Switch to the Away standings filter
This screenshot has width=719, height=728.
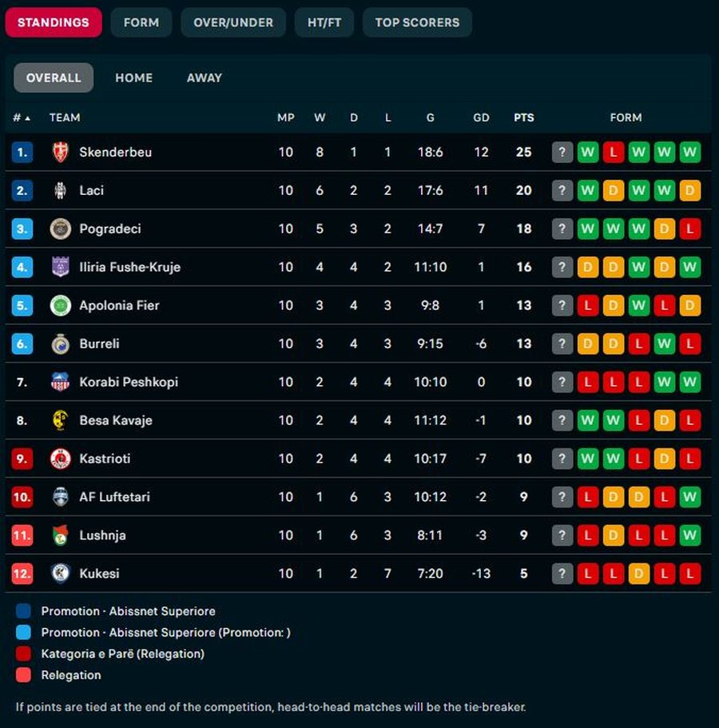click(x=205, y=78)
